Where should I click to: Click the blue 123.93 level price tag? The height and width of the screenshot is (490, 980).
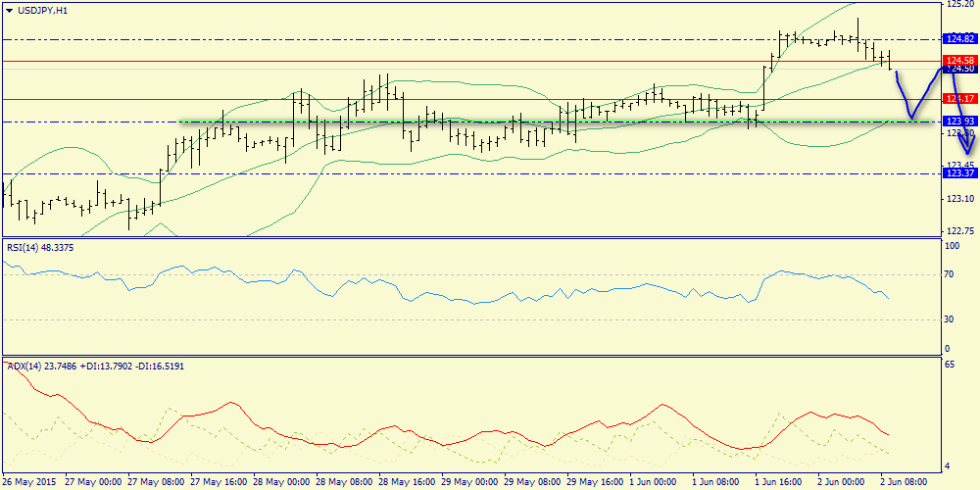[x=961, y=122]
